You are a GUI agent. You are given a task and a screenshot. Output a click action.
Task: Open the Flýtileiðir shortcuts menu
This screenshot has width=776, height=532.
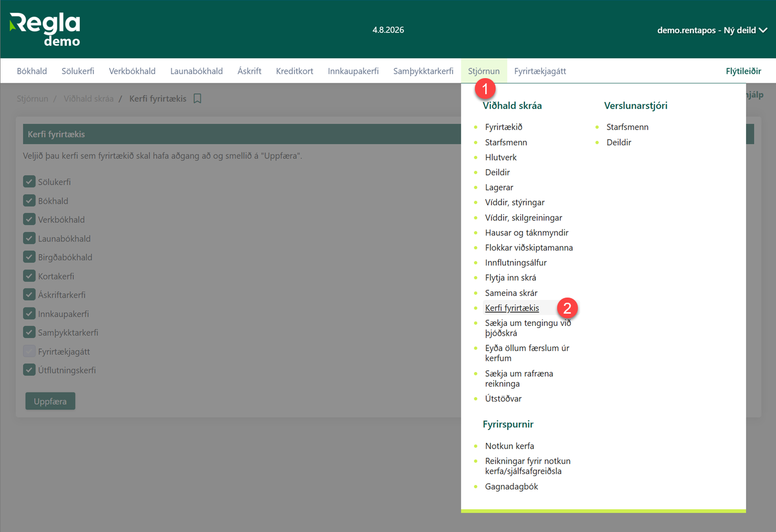(743, 71)
